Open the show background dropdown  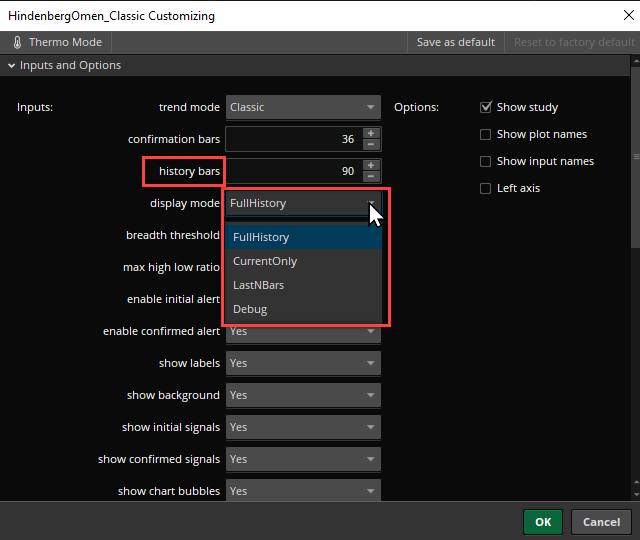point(303,395)
